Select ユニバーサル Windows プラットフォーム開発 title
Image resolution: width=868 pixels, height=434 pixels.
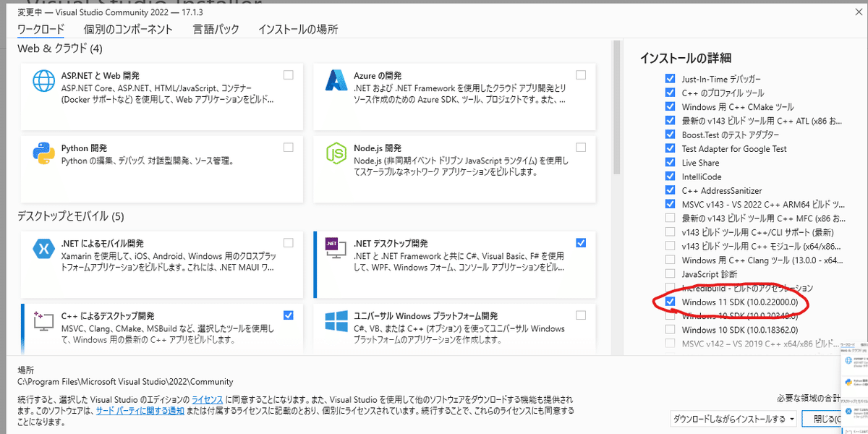[426, 316]
